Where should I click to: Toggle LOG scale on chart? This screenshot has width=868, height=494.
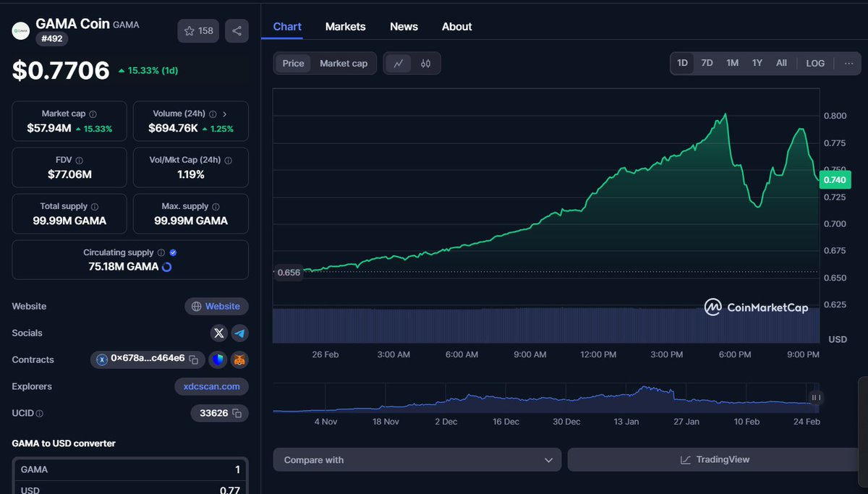815,64
